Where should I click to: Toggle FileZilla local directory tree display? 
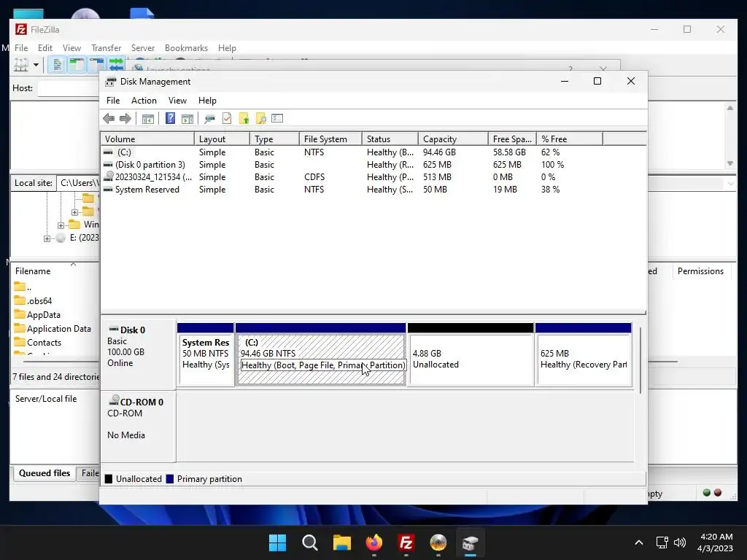click(x=76, y=64)
